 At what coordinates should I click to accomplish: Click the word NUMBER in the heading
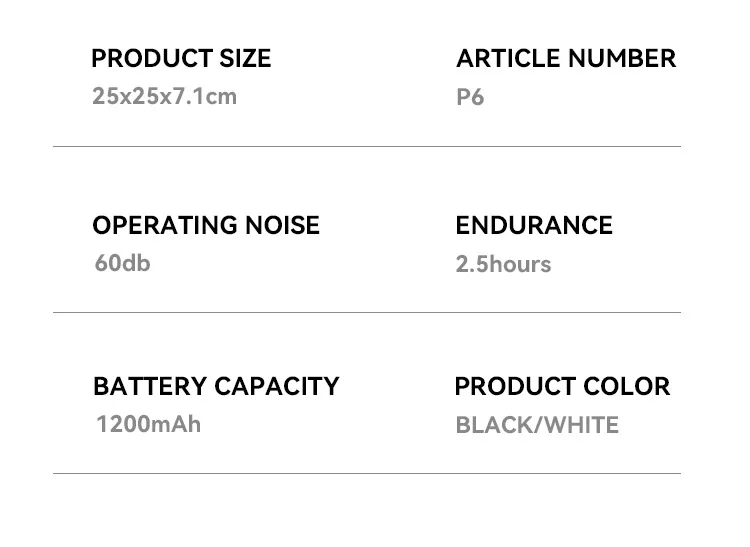coord(621,59)
